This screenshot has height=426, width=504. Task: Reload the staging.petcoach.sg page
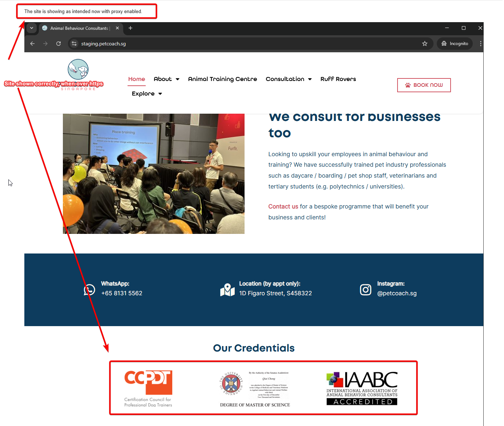coord(59,44)
